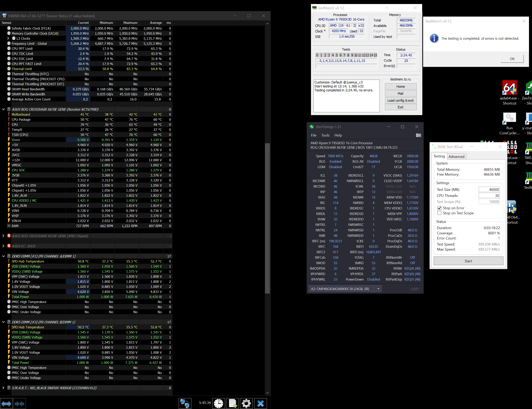Click the HWiNFO scrollbar down arrow
The height and width of the screenshot is (409, 532).
[x=267, y=393]
